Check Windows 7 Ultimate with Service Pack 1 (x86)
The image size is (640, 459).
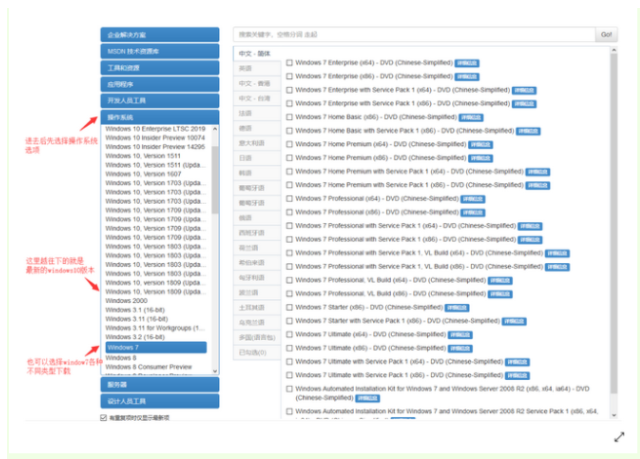(x=289, y=375)
